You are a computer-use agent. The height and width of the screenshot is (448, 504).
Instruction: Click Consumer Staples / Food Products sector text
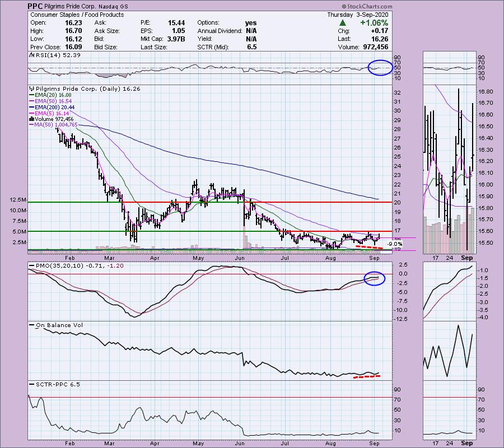tap(77, 15)
